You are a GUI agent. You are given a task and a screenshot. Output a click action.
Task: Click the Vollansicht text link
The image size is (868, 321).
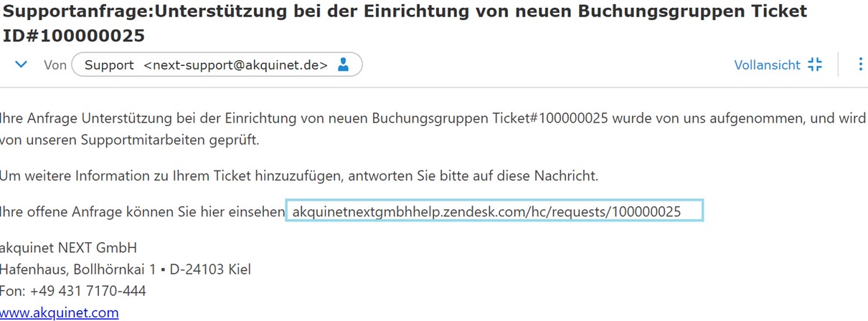click(x=767, y=65)
